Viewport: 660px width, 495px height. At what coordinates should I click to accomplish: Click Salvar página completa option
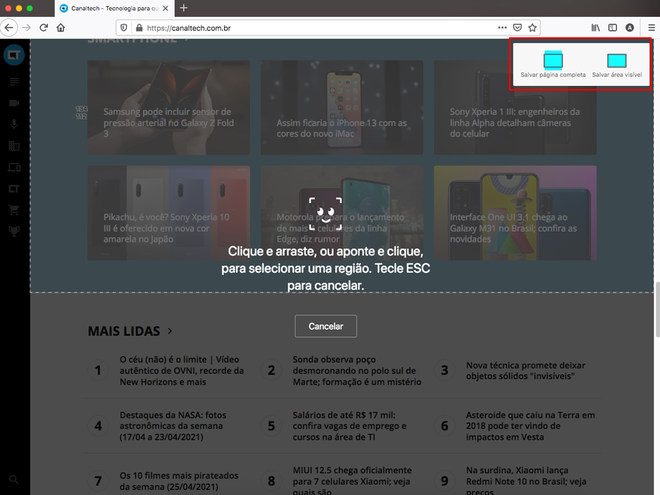pos(553,64)
